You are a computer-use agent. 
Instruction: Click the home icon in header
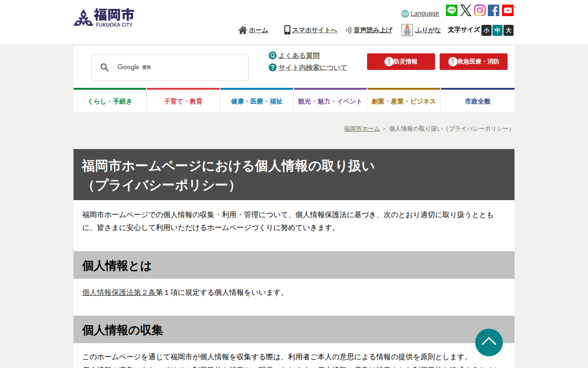coord(243,30)
